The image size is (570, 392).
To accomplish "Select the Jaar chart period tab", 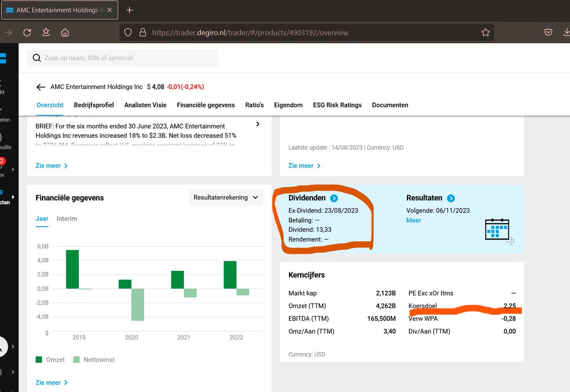I will click(42, 219).
